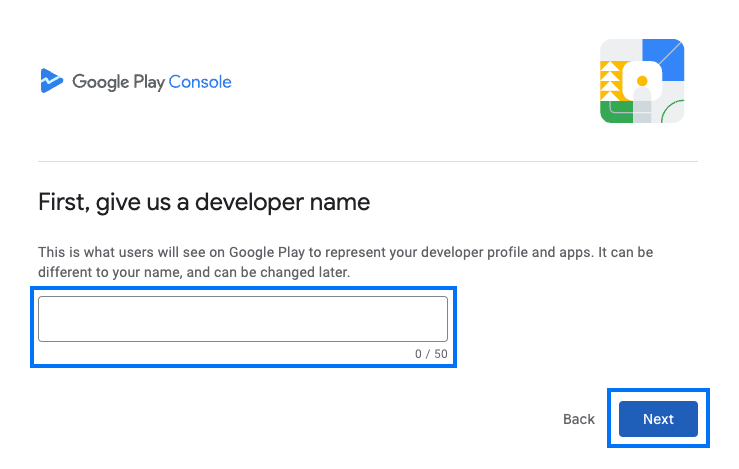Click the "0 / 50" character counter
Screen dimensions: 739x469
click(431, 354)
